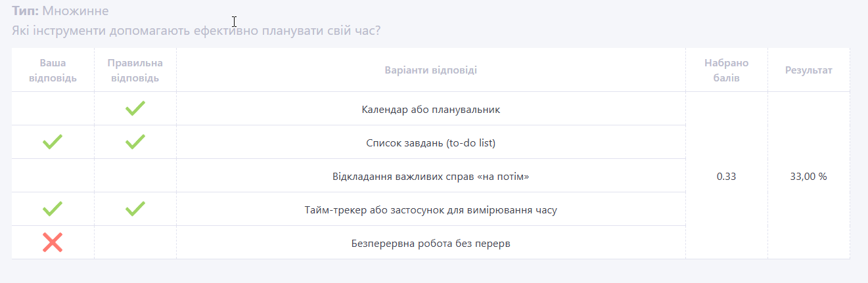Click the 33,00 % result value
The height and width of the screenshot is (283, 868).
[x=808, y=177]
